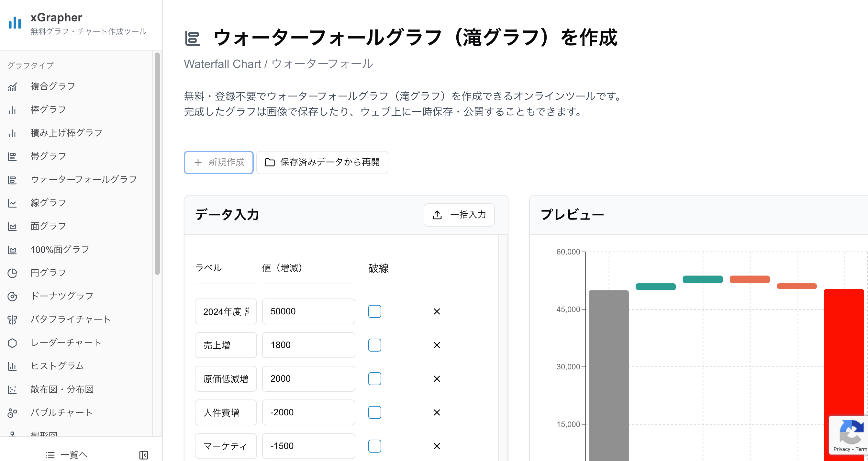Resume from 保存済みデータから再開

(x=322, y=163)
